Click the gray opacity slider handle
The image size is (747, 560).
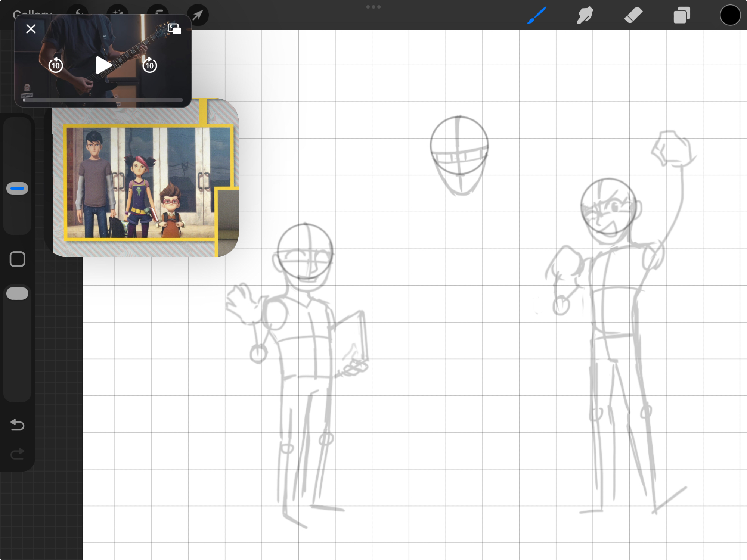17,293
